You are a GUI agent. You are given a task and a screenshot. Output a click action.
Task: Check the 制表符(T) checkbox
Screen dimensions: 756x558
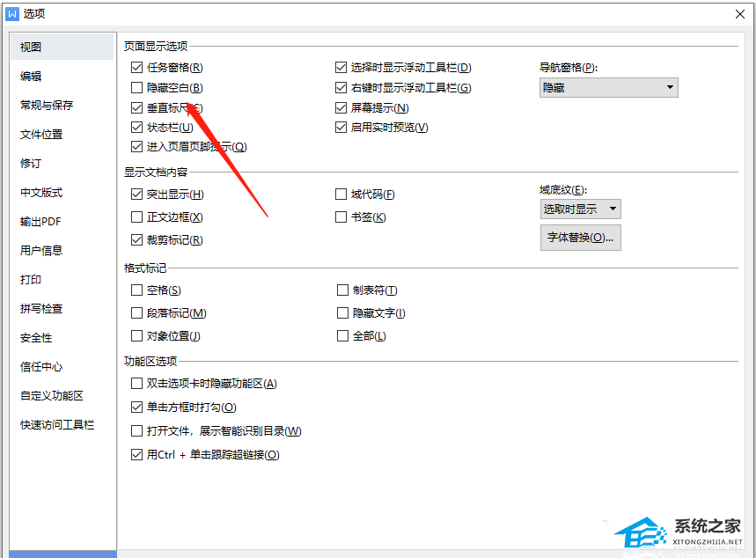(x=342, y=290)
